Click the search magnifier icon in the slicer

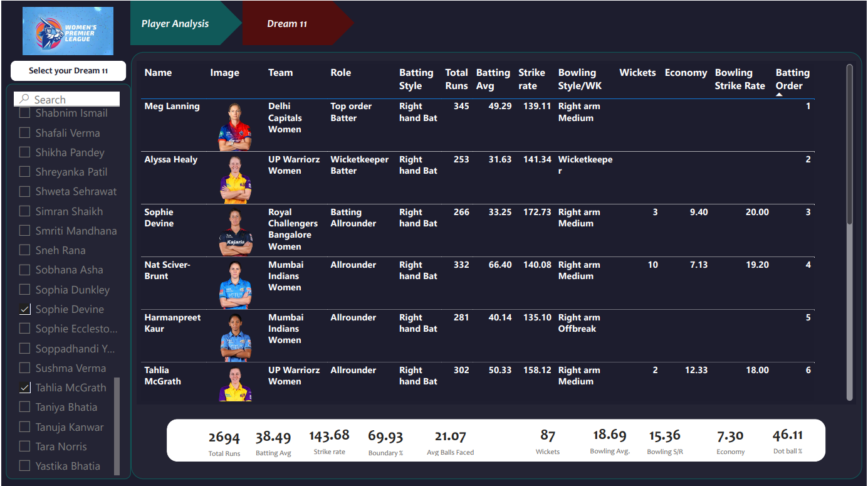24,99
